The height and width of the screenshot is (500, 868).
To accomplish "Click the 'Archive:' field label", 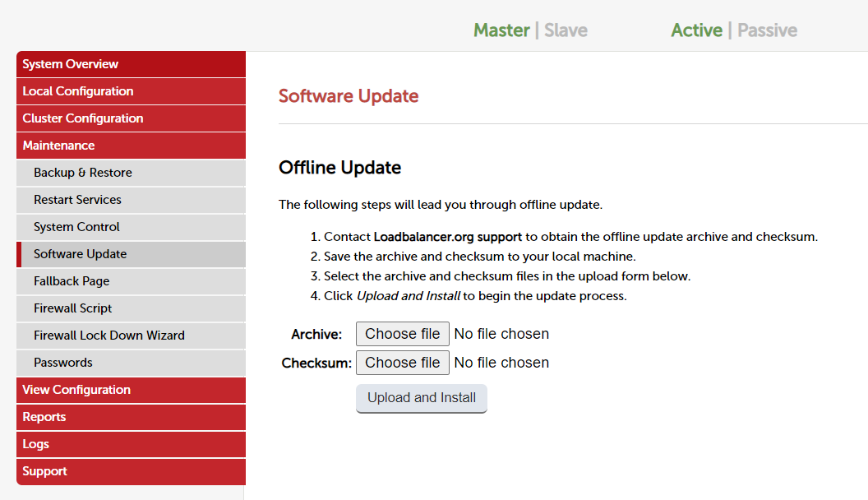I will (316, 335).
